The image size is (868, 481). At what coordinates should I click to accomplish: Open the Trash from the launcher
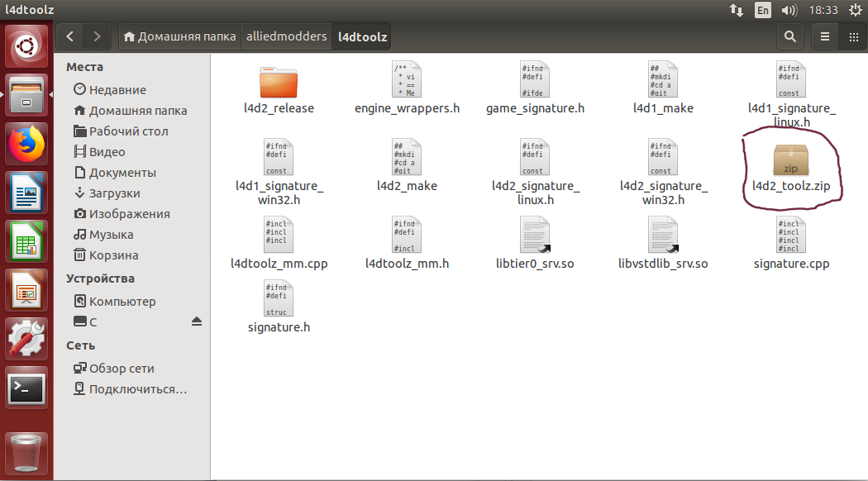26,453
